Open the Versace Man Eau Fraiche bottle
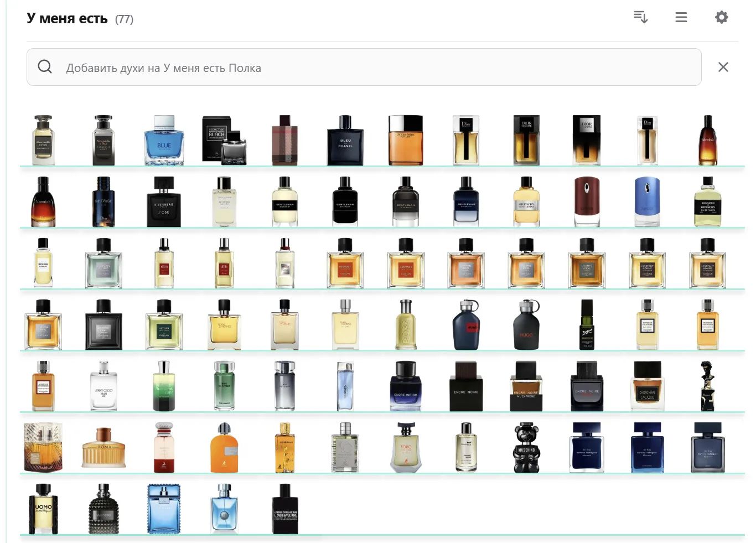This screenshot has height=543, width=756. click(x=164, y=509)
